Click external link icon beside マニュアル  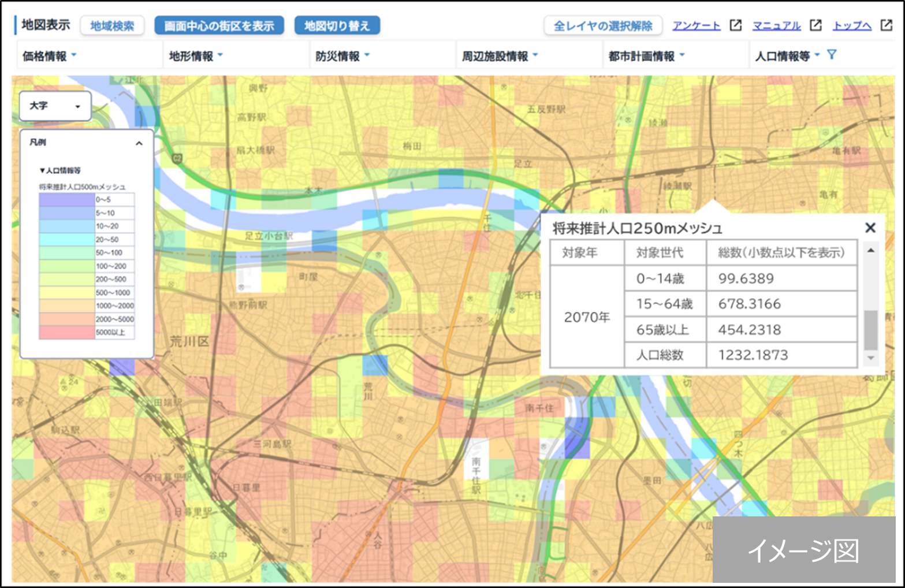[815, 25]
